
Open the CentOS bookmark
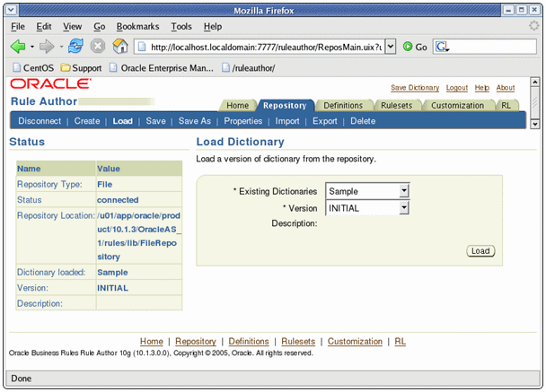33,68
